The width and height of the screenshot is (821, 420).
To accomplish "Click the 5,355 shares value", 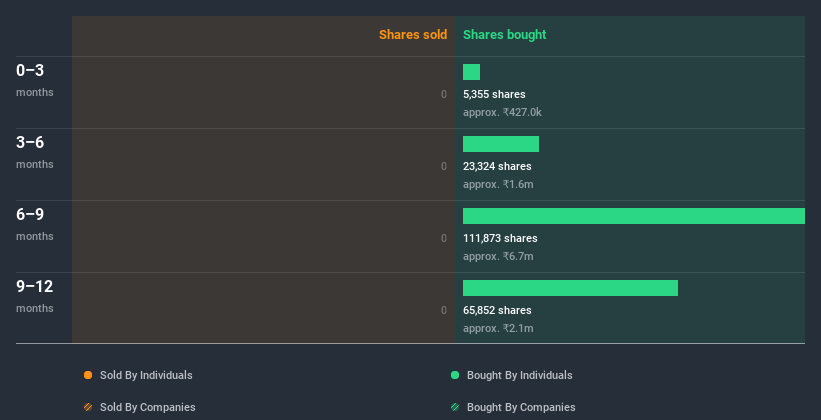I will 494,94.
